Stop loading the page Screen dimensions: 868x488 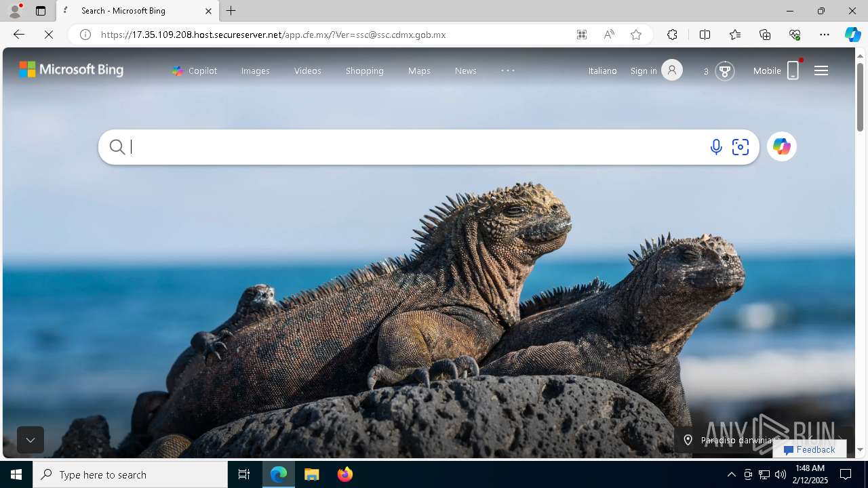point(49,35)
